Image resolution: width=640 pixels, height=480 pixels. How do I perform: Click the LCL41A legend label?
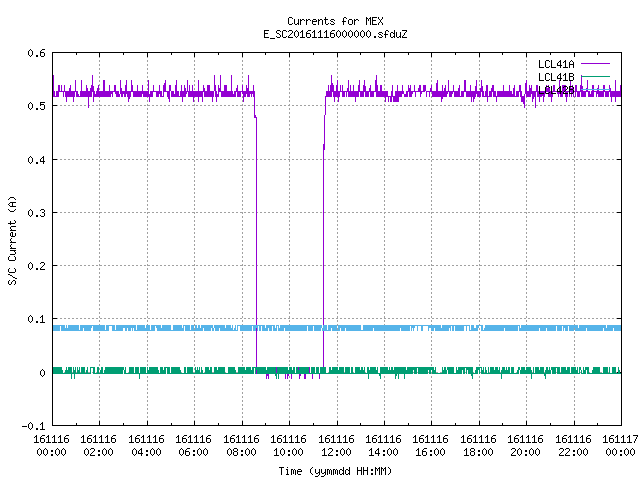pos(556,64)
